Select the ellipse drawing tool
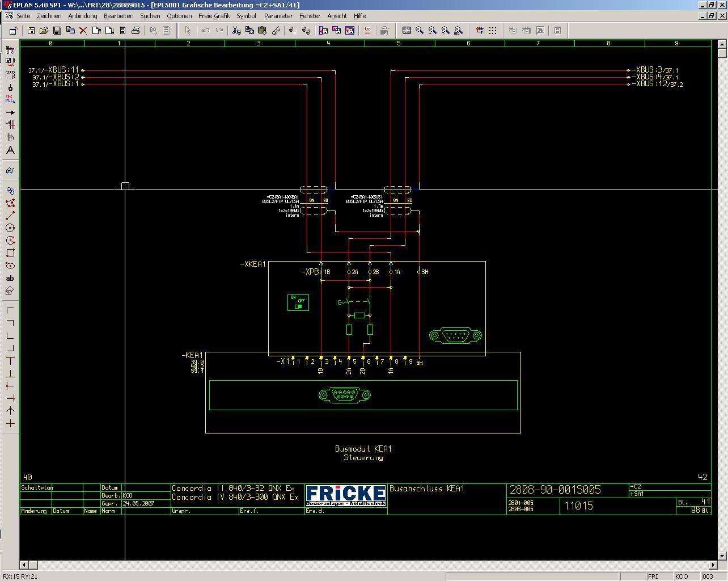This screenshot has height=581, width=728. pos(10,266)
